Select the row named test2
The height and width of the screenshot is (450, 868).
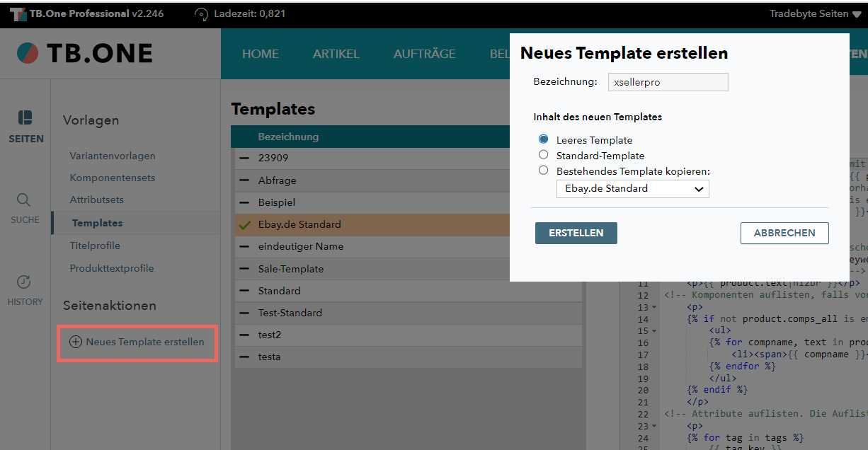point(409,335)
